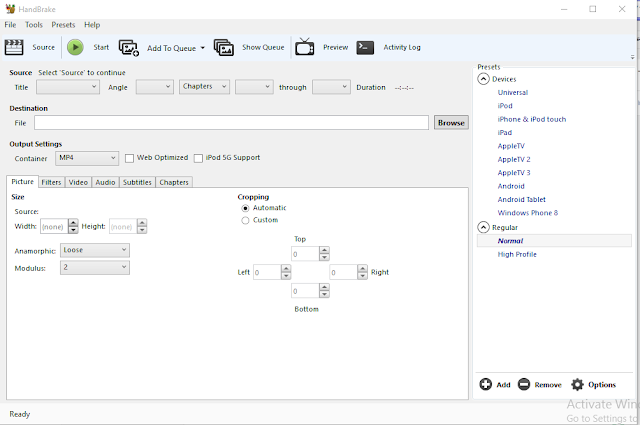Click the HandBrake app logo in title bar
Image resolution: width=640 pixels, height=425 pixels.
point(10,9)
